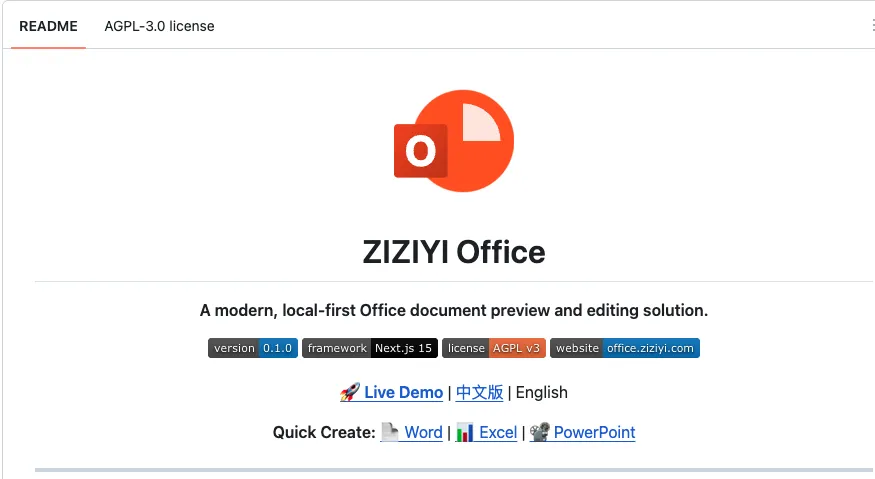Click the ZIZIYI Office logo image
The width and height of the screenshot is (875, 479).
click(x=454, y=141)
